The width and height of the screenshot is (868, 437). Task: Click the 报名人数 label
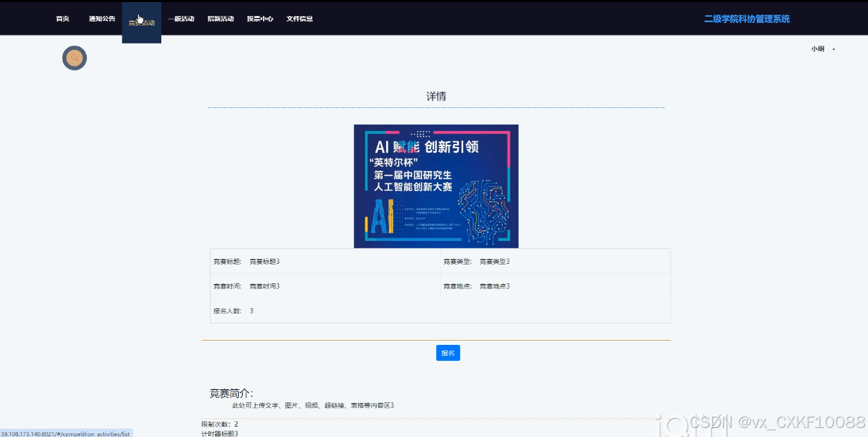click(227, 312)
